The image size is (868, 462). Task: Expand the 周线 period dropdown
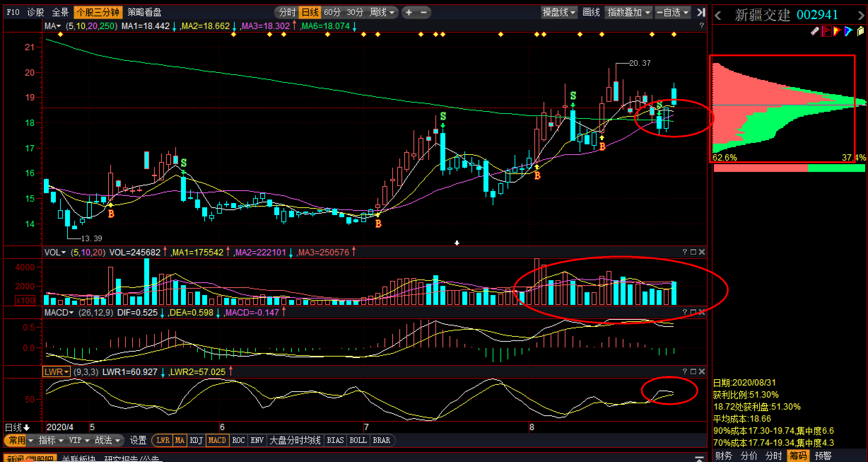coord(392,13)
